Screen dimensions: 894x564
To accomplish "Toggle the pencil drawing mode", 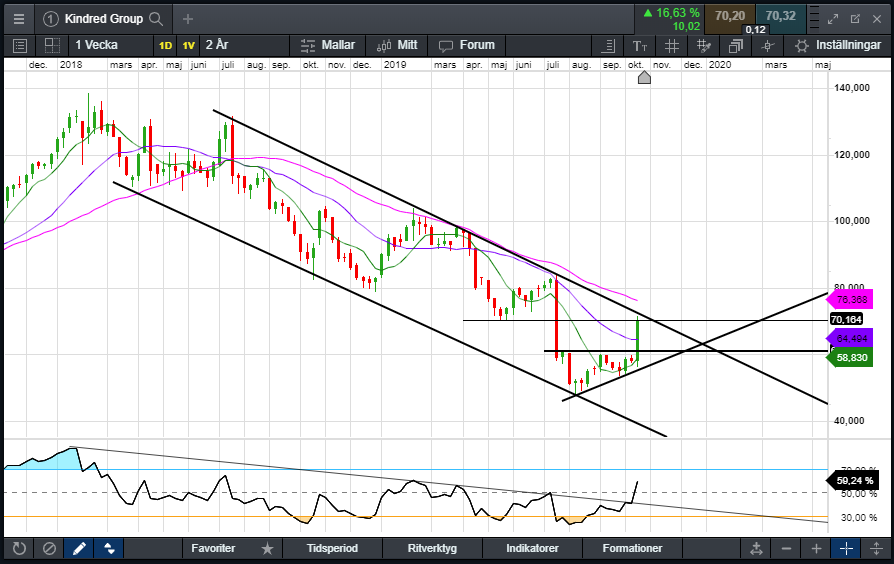I will (78, 548).
